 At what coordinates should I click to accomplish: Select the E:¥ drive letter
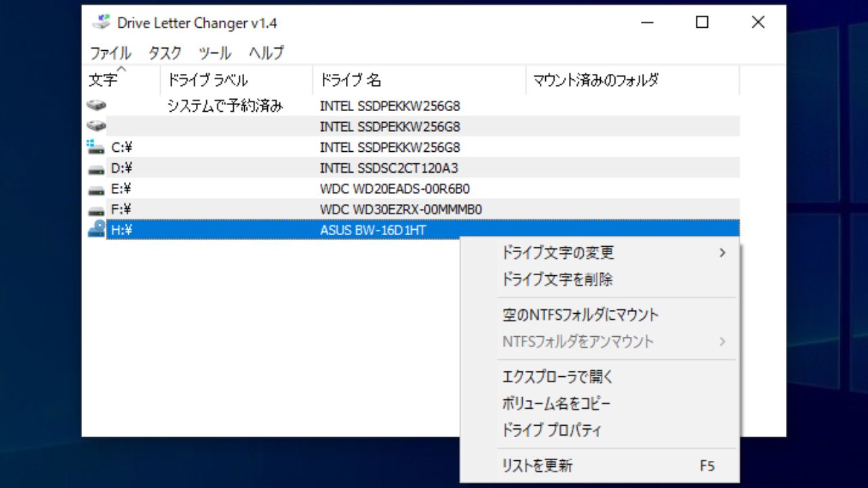pyautogui.click(x=121, y=189)
